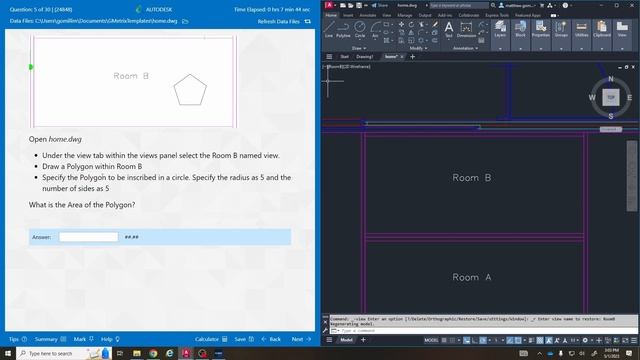Select the Move tool in Modify panel

pyautogui.click(x=401, y=24)
